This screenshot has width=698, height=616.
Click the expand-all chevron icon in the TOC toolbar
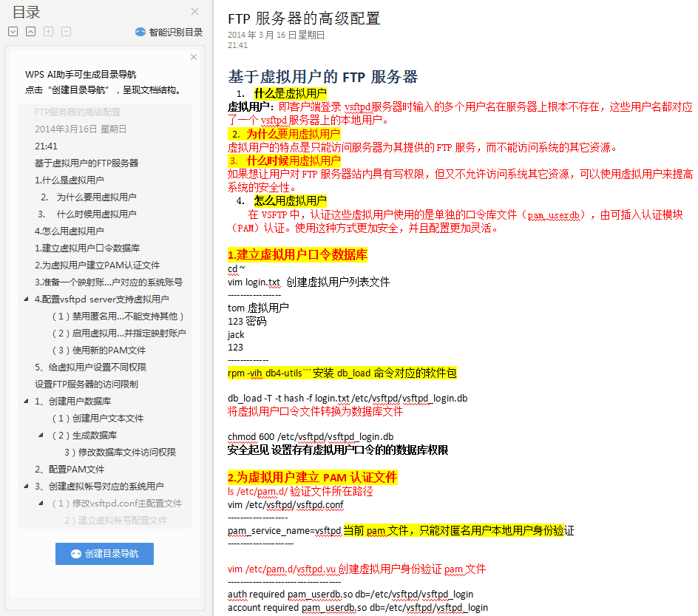pyautogui.click(x=13, y=31)
